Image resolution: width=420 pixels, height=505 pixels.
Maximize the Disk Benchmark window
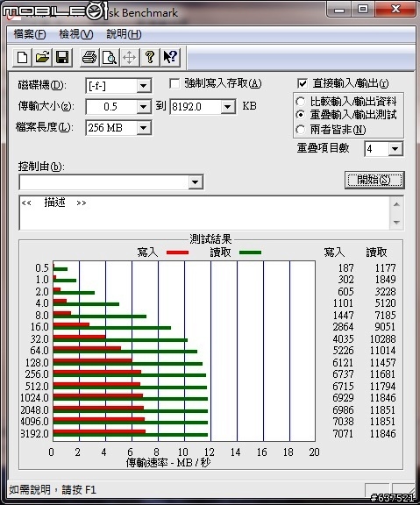(363, 10)
